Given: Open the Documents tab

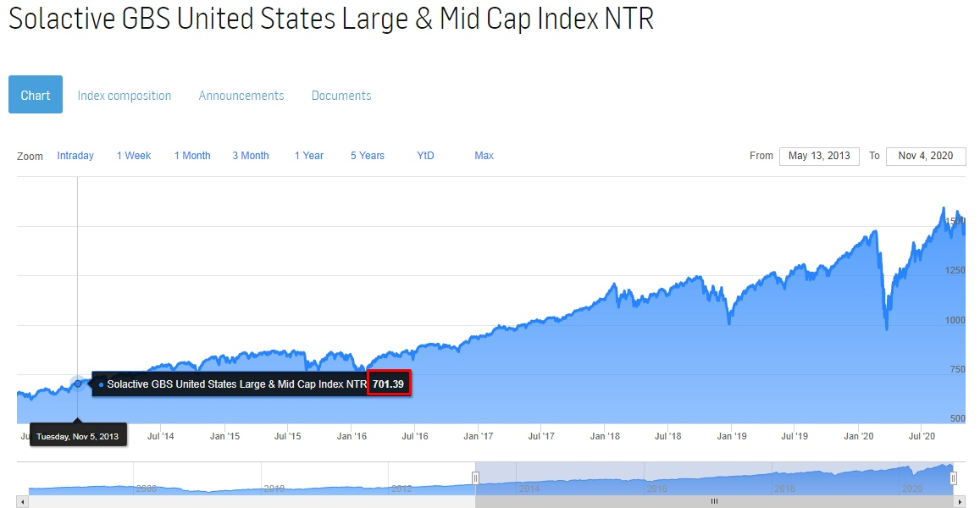Looking at the screenshot, I should coord(341,96).
